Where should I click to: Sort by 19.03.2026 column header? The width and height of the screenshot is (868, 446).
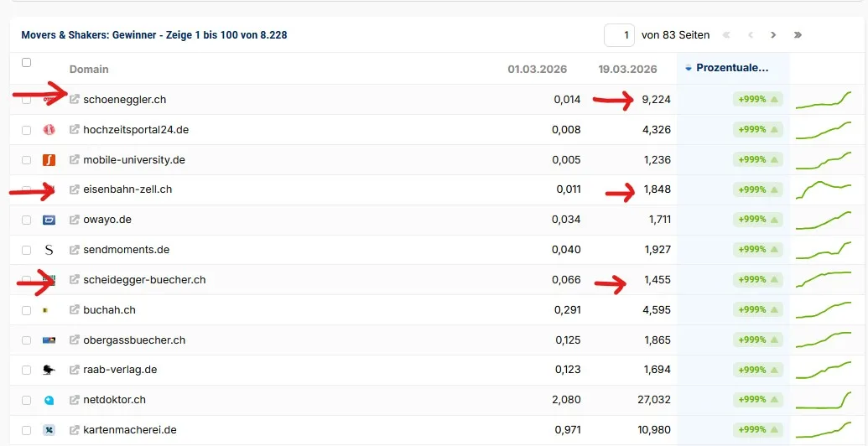click(x=627, y=70)
